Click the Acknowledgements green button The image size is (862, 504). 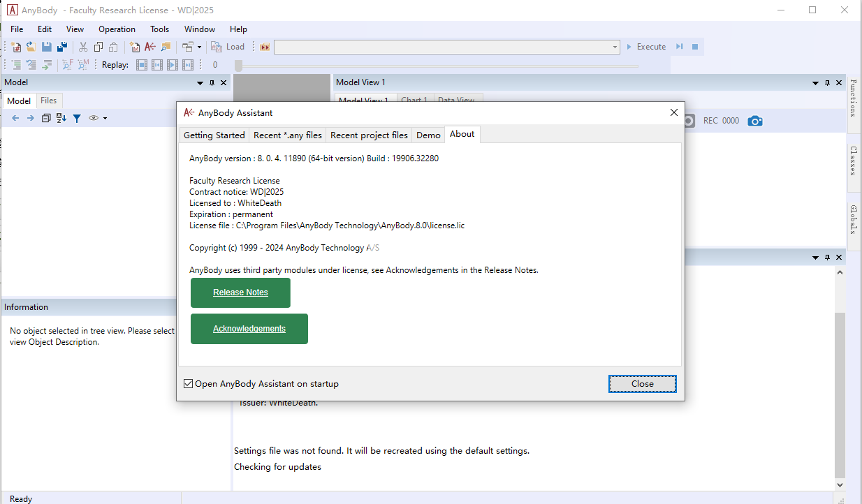coord(249,329)
